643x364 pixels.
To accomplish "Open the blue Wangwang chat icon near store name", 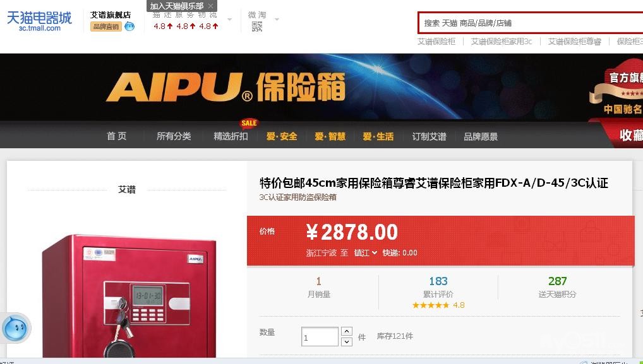I will pos(129,26).
